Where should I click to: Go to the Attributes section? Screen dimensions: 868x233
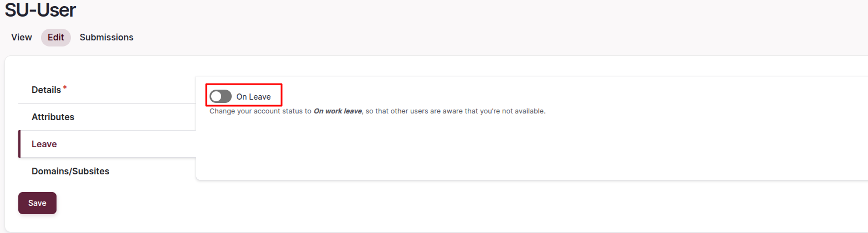pyautogui.click(x=53, y=117)
